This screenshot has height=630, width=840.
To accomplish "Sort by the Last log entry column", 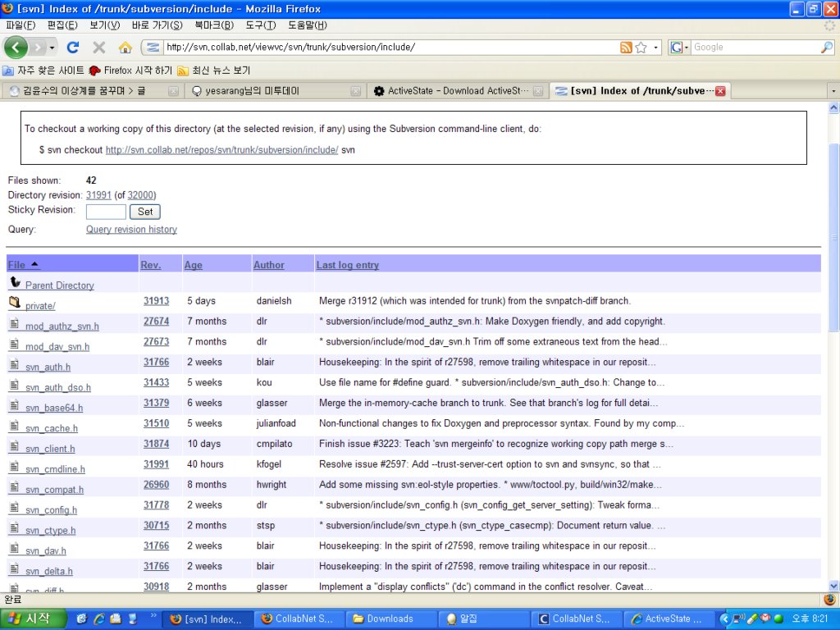I will click(348, 265).
